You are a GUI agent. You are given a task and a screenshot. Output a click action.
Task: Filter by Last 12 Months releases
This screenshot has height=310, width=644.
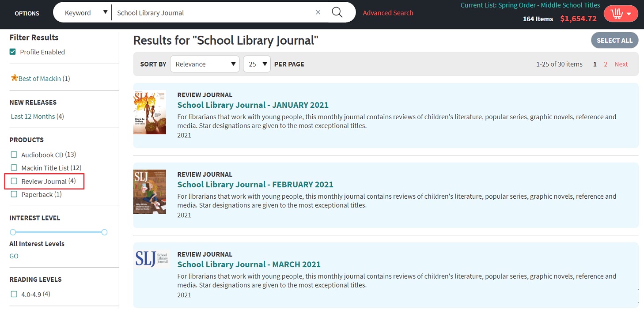tap(33, 116)
